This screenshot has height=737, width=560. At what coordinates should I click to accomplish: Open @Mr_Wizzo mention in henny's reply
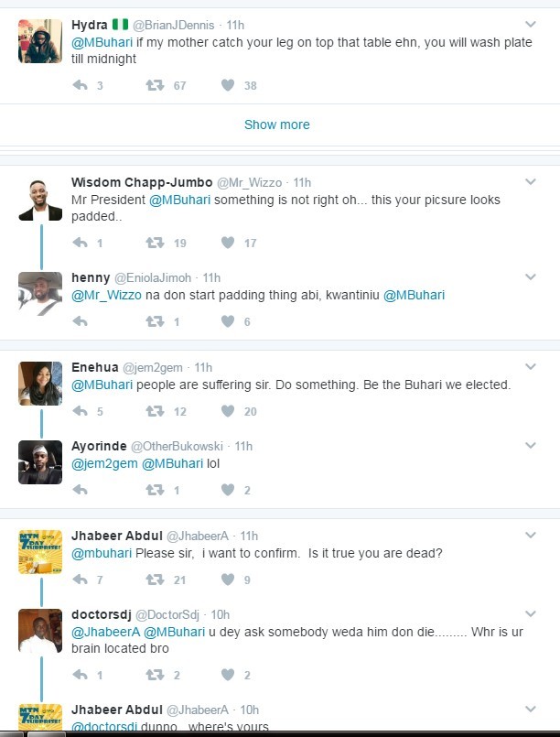pyautogui.click(x=102, y=295)
